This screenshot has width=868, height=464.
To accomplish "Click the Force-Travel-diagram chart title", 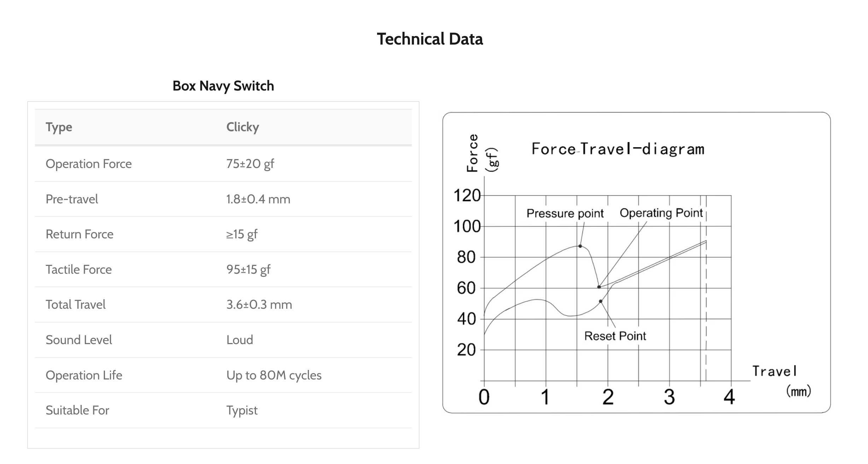I will click(618, 149).
